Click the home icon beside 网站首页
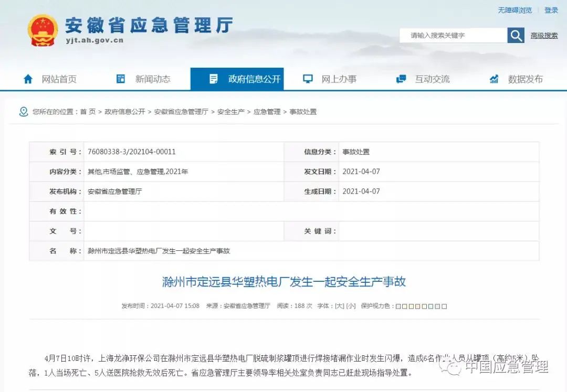This screenshot has height=392, width=567. (x=28, y=79)
